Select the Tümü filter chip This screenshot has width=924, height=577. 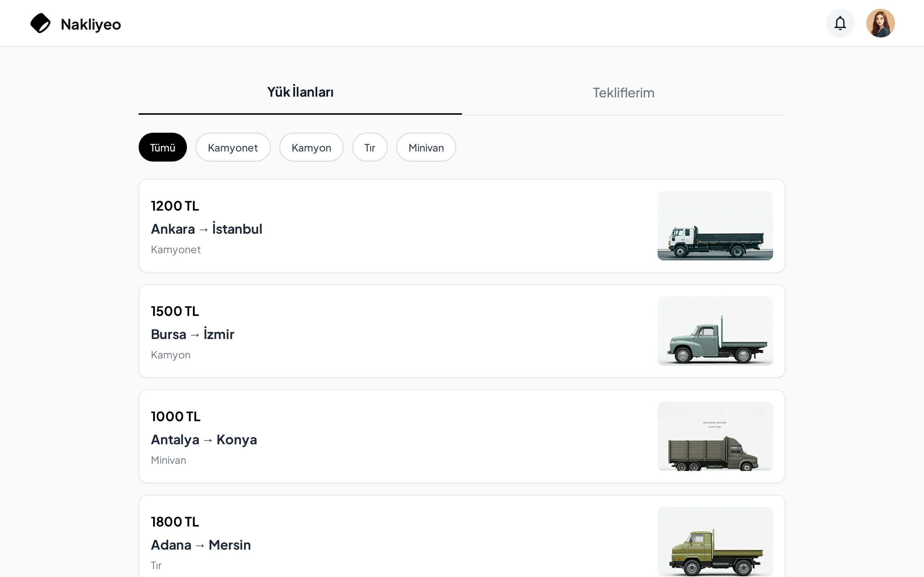click(163, 147)
